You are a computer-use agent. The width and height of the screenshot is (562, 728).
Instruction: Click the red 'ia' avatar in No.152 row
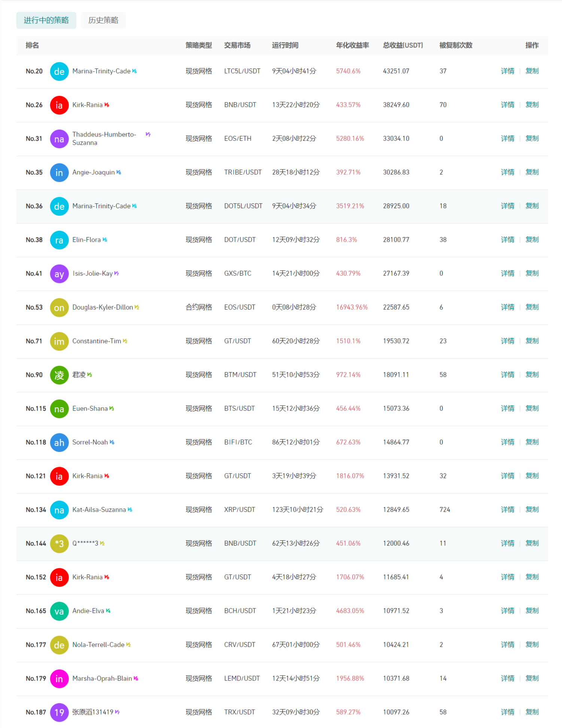(59, 577)
